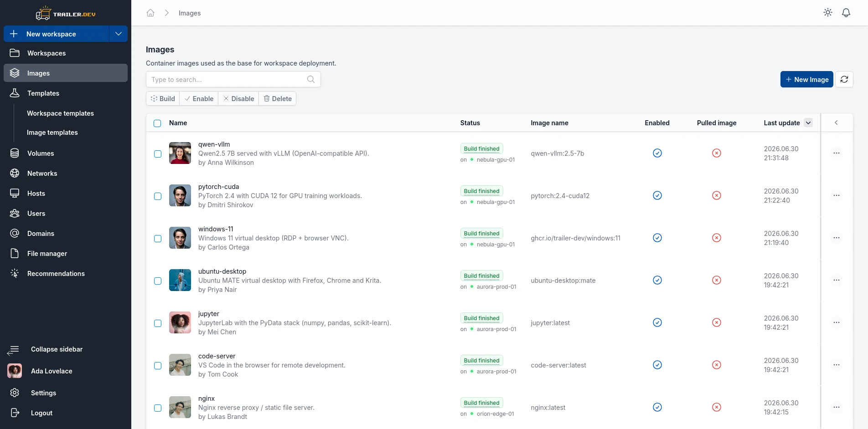Click the Status column header
This screenshot has height=429, width=868.
point(470,123)
